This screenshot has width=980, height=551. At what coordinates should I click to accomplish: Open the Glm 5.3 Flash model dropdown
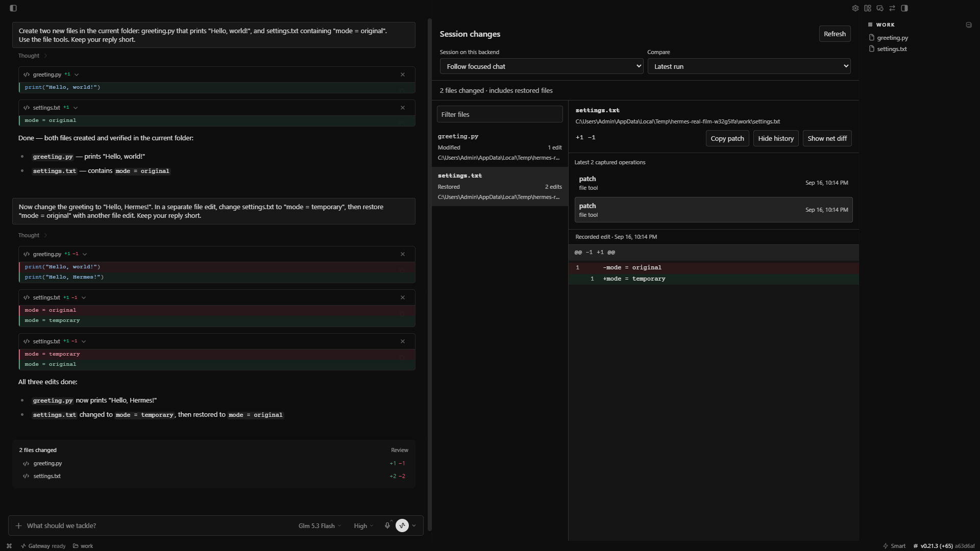click(x=320, y=525)
